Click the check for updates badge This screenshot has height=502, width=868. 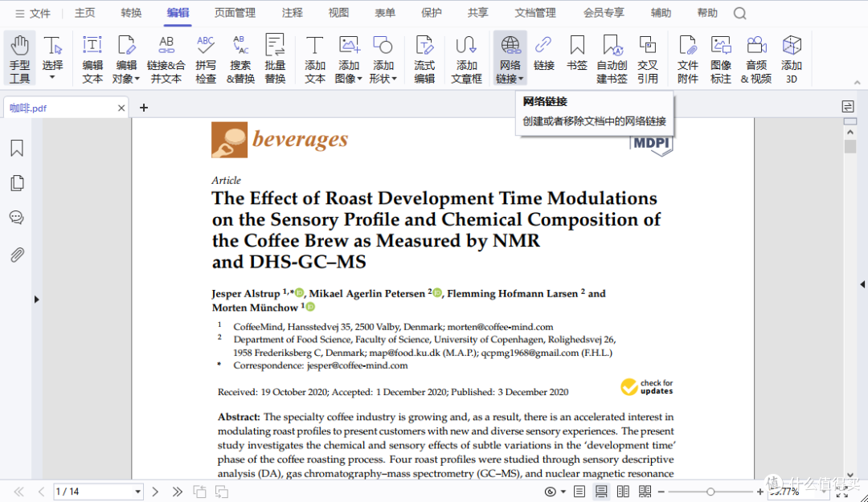pyautogui.click(x=646, y=387)
